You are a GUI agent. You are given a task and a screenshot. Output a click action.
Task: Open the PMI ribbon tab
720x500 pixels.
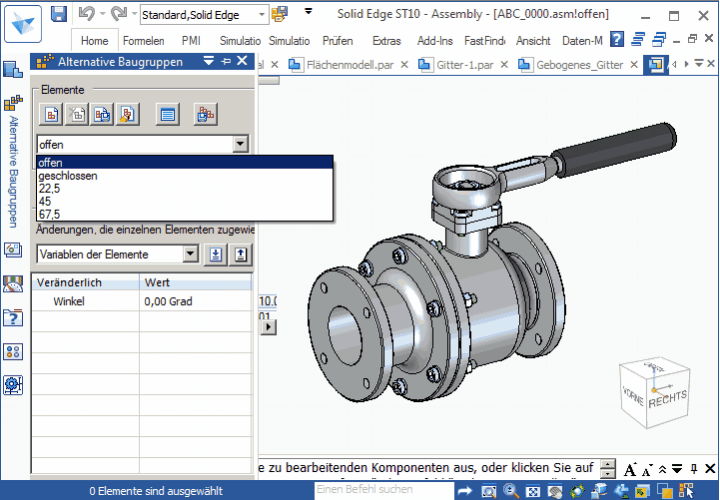tap(191, 41)
